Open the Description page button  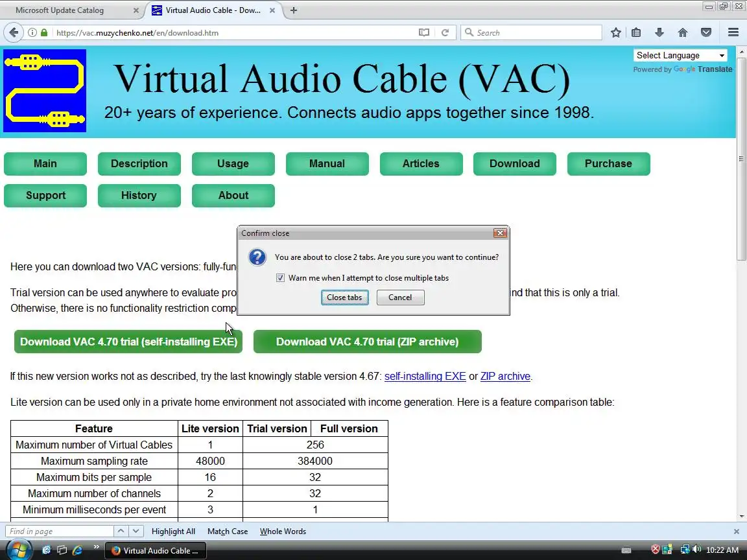tap(139, 164)
